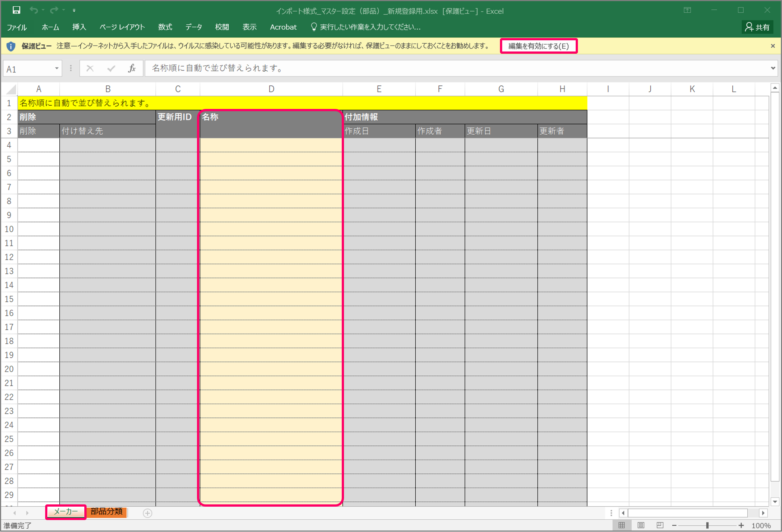This screenshot has height=532, width=782.
Task: Switch to the Normal view icon in the status bar
Action: pyautogui.click(x=622, y=525)
